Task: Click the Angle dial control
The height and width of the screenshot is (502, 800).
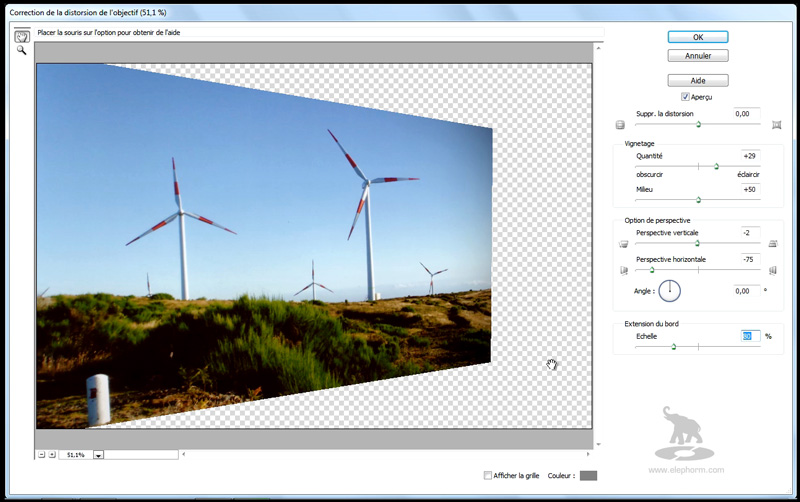Action: (669, 291)
